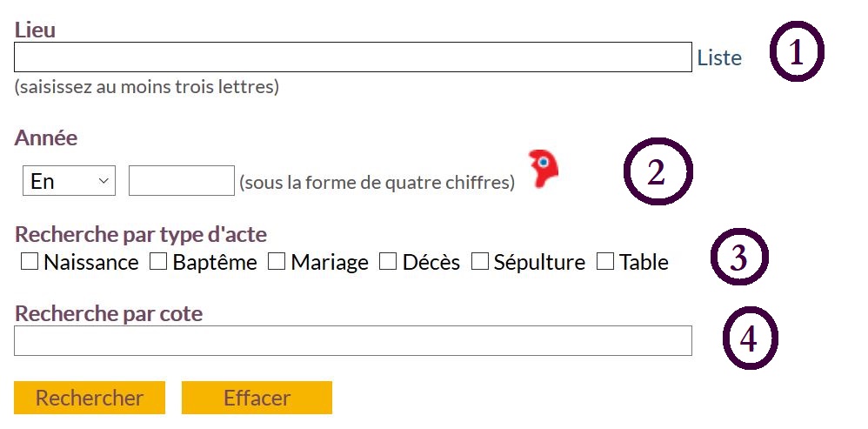Open the 'En' year mode dropdown
This screenshot has width=868, height=429.
pyautogui.click(x=69, y=181)
